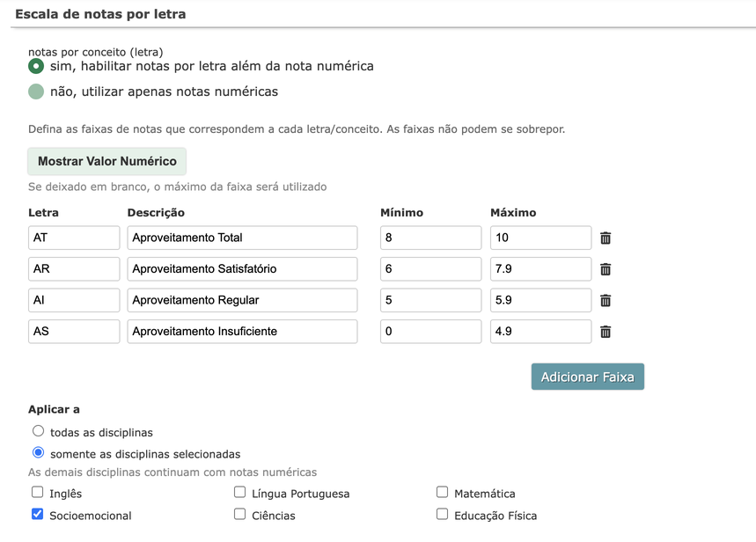Screen dimensions: 756x542
Task: Delete the Aproveitamento Satisfatório row
Action: click(x=606, y=269)
